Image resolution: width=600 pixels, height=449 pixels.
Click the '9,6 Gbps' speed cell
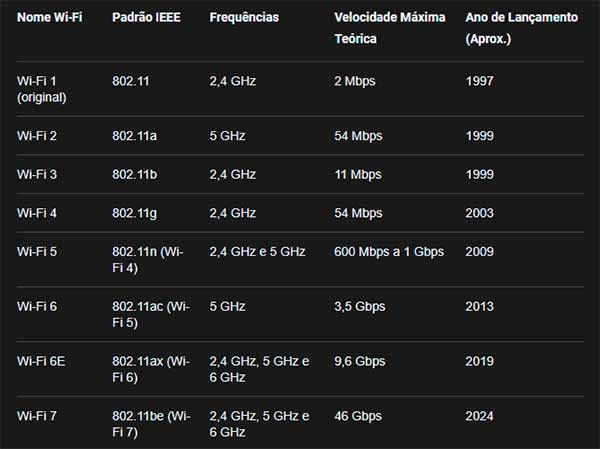[358, 361]
